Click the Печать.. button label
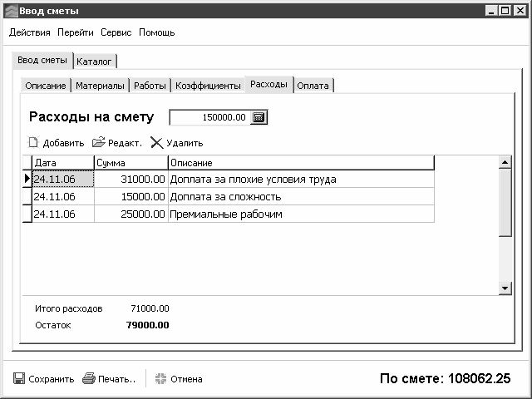 tap(116, 379)
